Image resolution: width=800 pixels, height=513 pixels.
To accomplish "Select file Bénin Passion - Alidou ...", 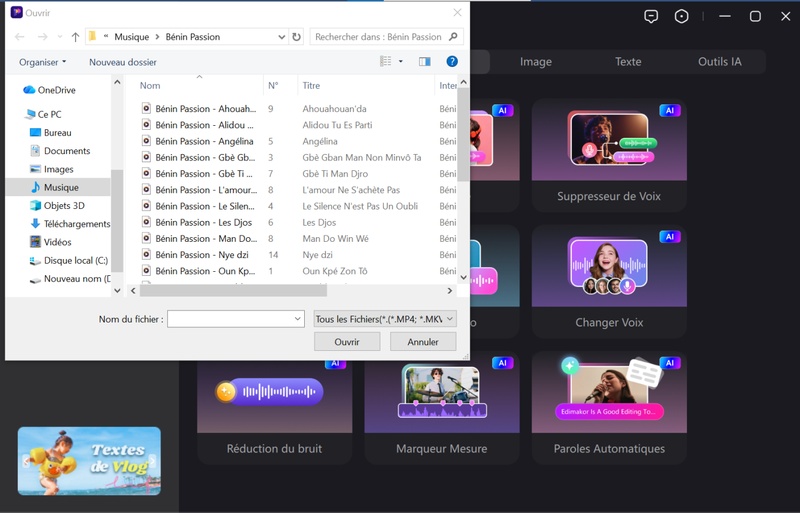I will tap(198, 125).
